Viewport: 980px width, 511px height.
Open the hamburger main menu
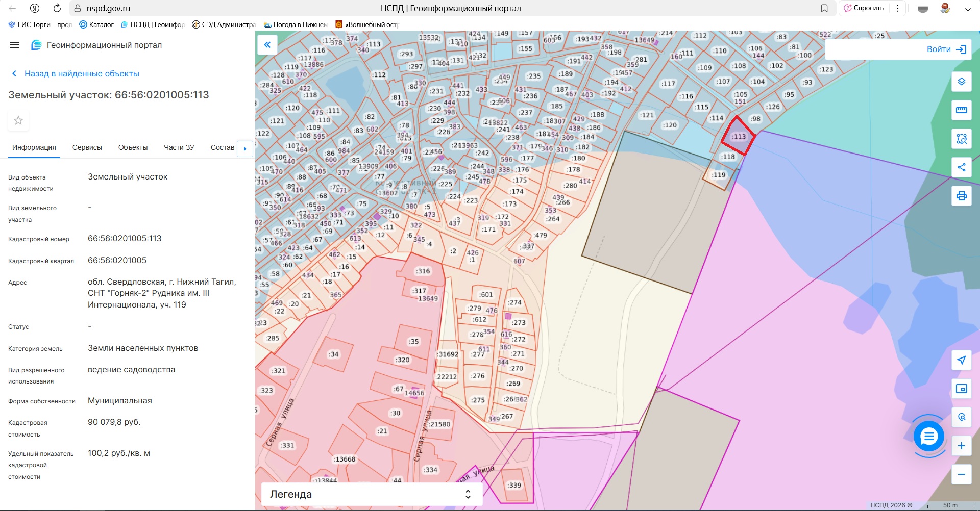[14, 45]
